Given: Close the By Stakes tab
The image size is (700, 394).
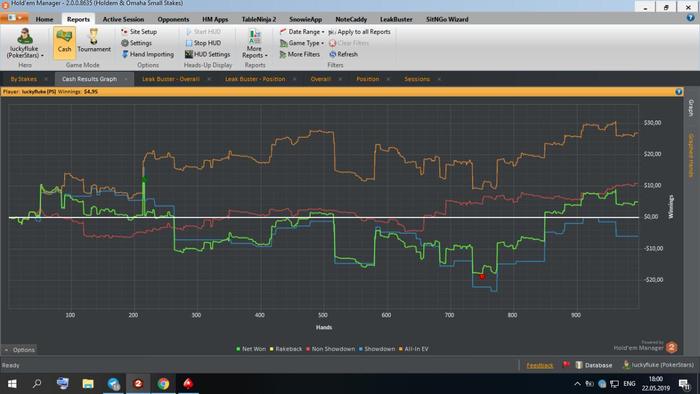Looking at the screenshot, I should pyautogui.click(x=46, y=79).
